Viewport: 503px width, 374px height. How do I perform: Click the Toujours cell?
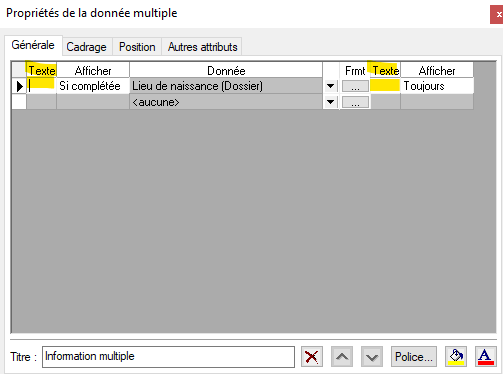437,86
